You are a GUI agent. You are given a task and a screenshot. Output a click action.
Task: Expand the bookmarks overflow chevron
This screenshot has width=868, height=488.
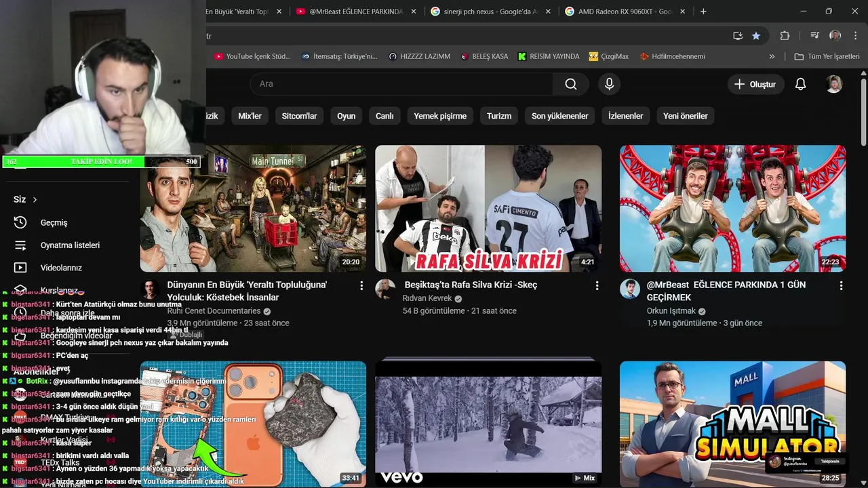pos(772,56)
